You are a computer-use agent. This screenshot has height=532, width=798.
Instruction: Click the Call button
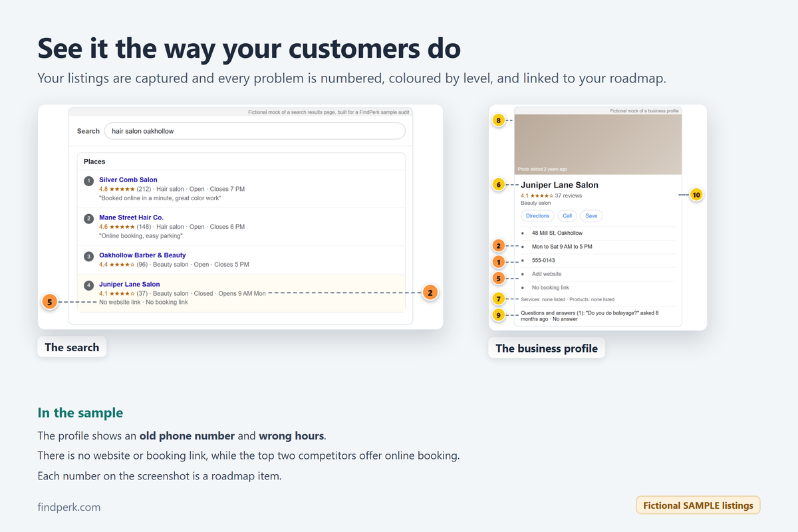(x=567, y=216)
